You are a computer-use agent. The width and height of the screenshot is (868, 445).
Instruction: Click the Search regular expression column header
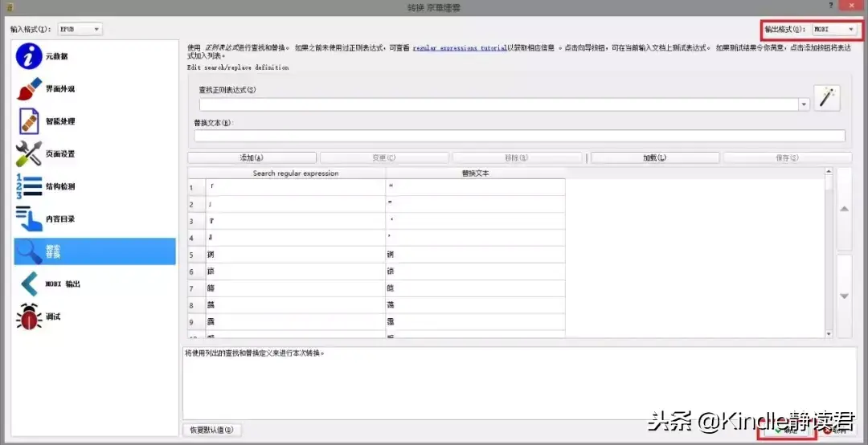(x=296, y=174)
